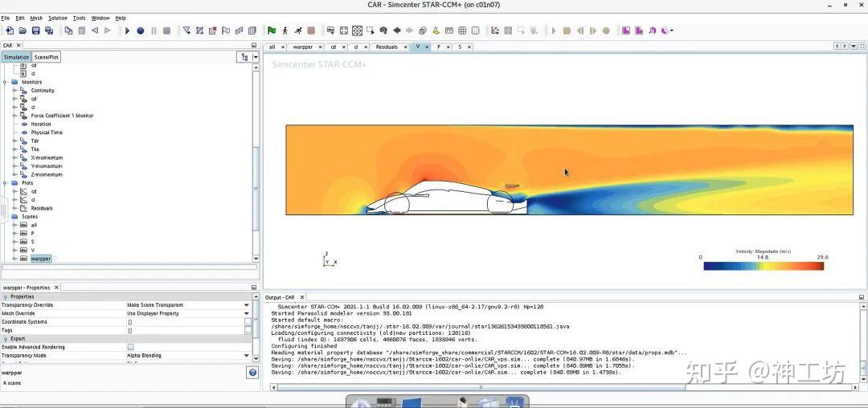868x408 pixels.
Task: Expand the Residuals plot node
Action: (15, 209)
